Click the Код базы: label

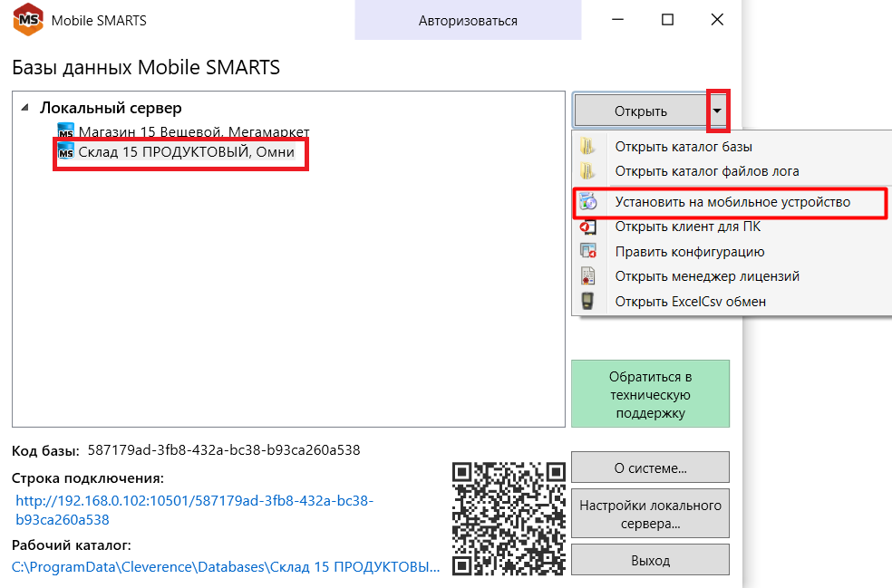click(45, 451)
